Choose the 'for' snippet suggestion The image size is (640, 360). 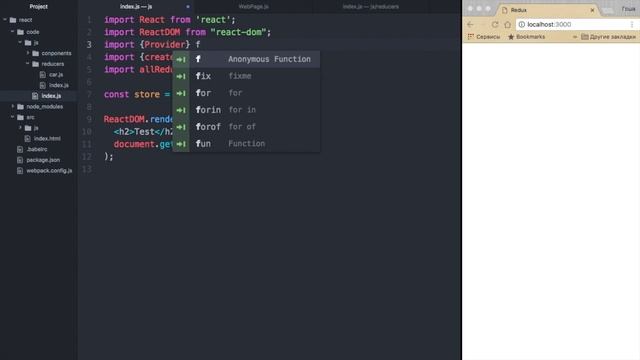click(246, 93)
